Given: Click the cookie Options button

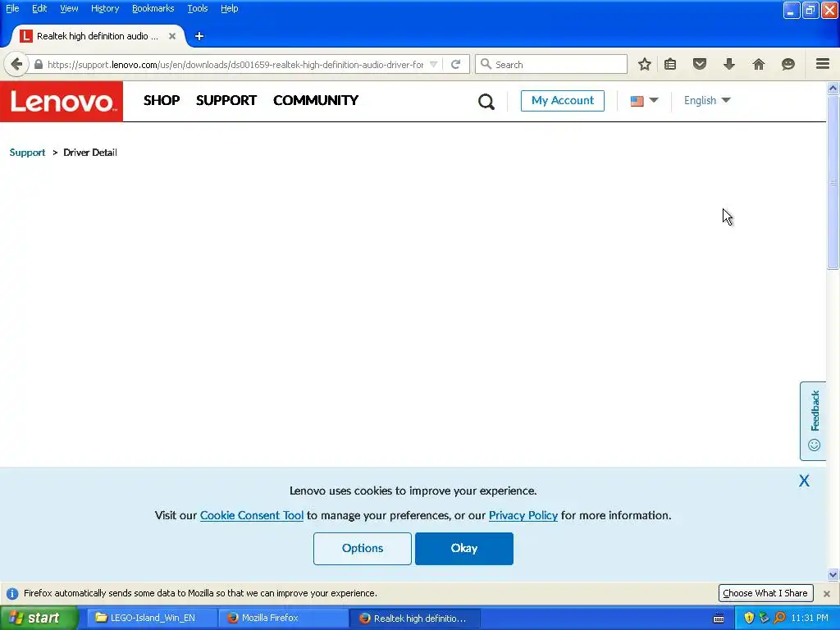Looking at the screenshot, I should click(362, 549).
